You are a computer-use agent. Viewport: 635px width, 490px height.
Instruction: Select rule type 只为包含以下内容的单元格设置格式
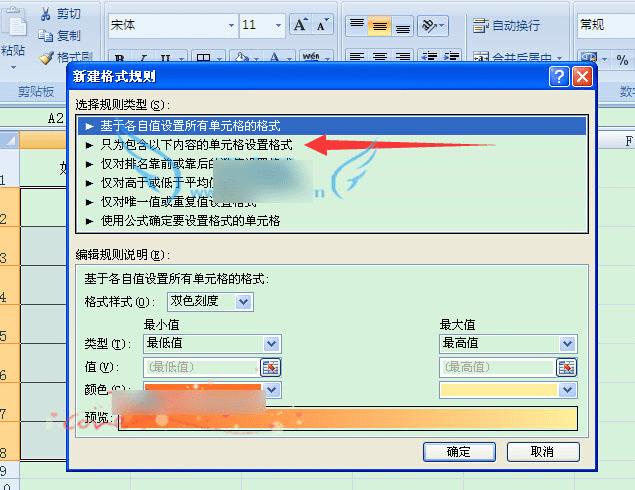[x=196, y=145]
